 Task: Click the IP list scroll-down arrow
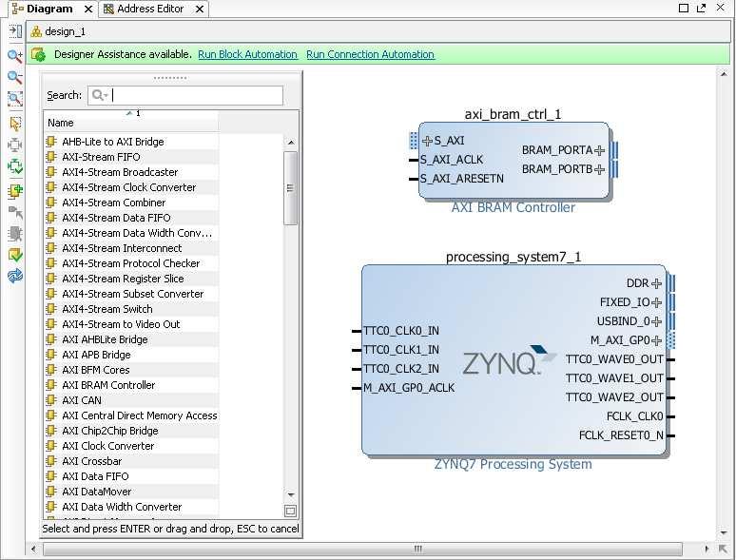coord(291,494)
